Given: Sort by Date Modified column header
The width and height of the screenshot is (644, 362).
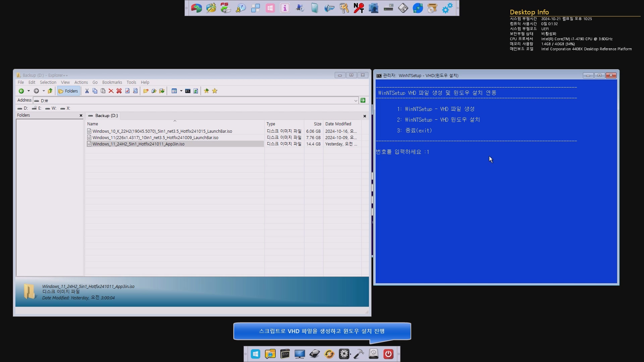Looking at the screenshot, I should click(x=342, y=124).
